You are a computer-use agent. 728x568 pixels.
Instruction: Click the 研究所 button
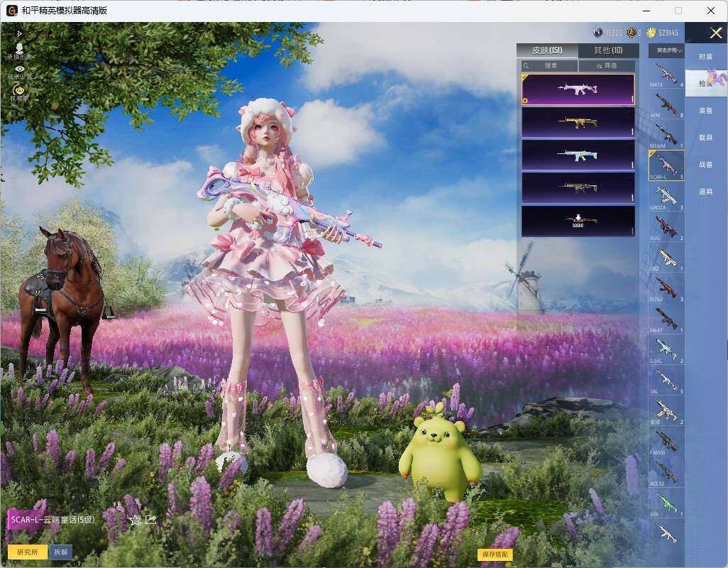click(x=28, y=552)
